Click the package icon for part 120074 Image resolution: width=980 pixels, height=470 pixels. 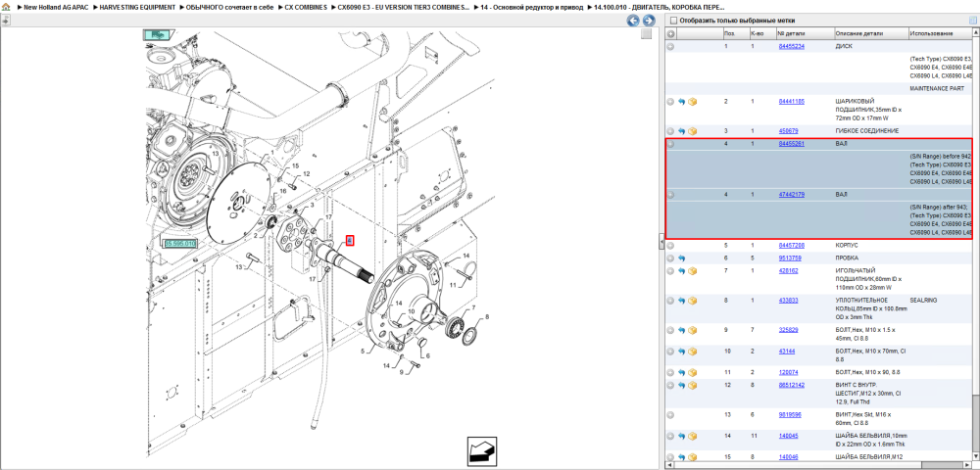tap(693, 373)
